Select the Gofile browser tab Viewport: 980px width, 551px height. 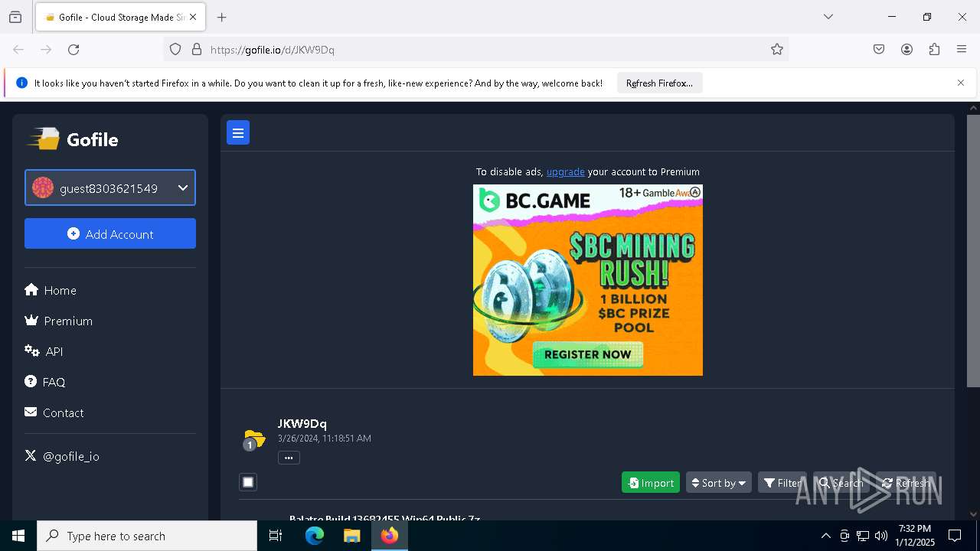point(120,17)
